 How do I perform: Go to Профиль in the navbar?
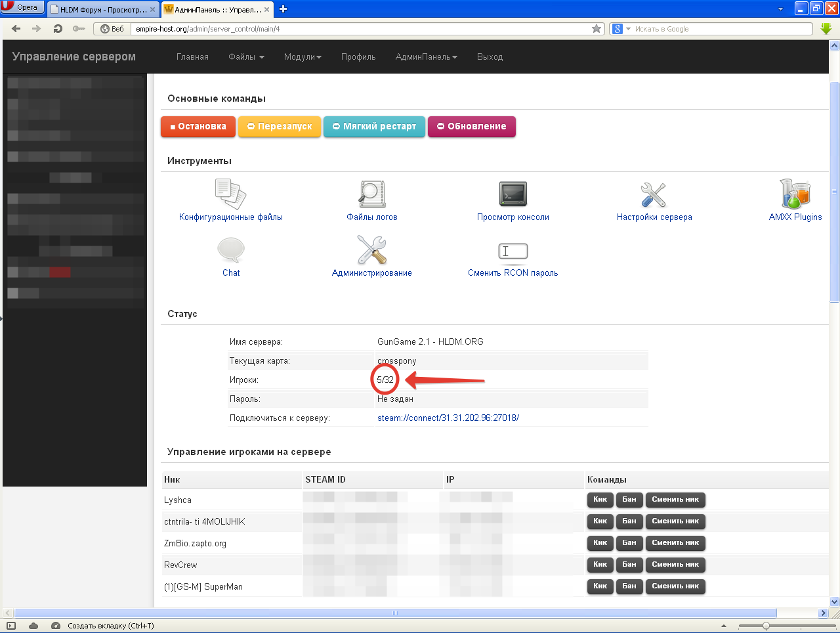tap(358, 57)
